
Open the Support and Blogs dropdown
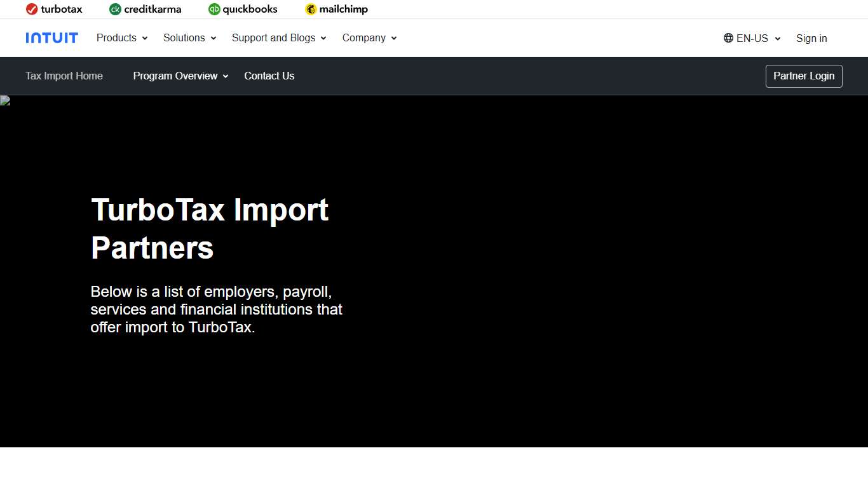[x=278, y=38]
